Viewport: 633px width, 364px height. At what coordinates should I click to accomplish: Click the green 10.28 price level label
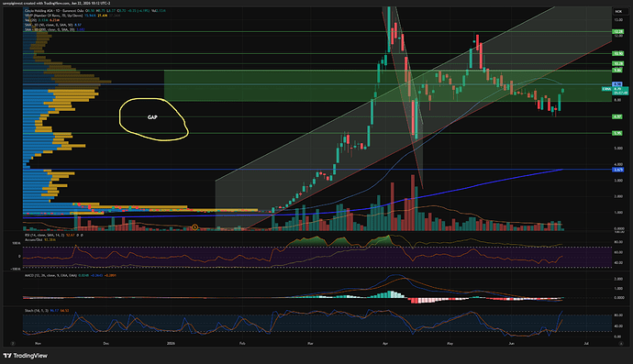[x=618, y=63]
